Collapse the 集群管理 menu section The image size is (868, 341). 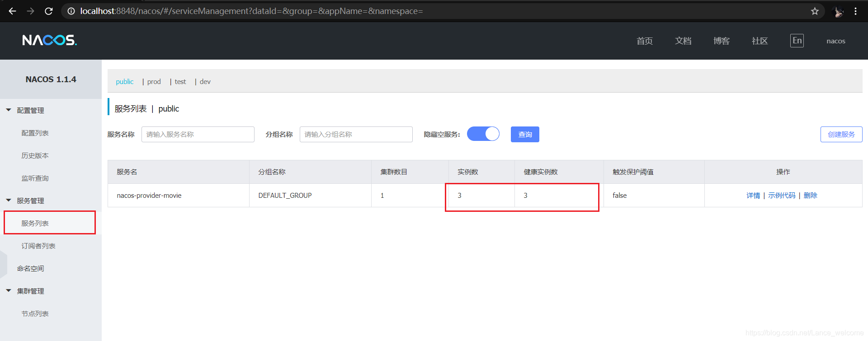click(9, 290)
